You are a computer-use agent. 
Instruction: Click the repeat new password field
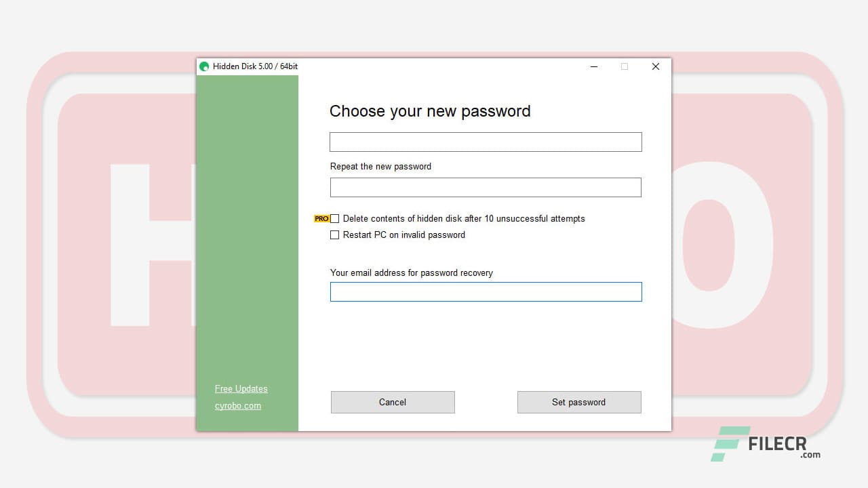(486, 188)
